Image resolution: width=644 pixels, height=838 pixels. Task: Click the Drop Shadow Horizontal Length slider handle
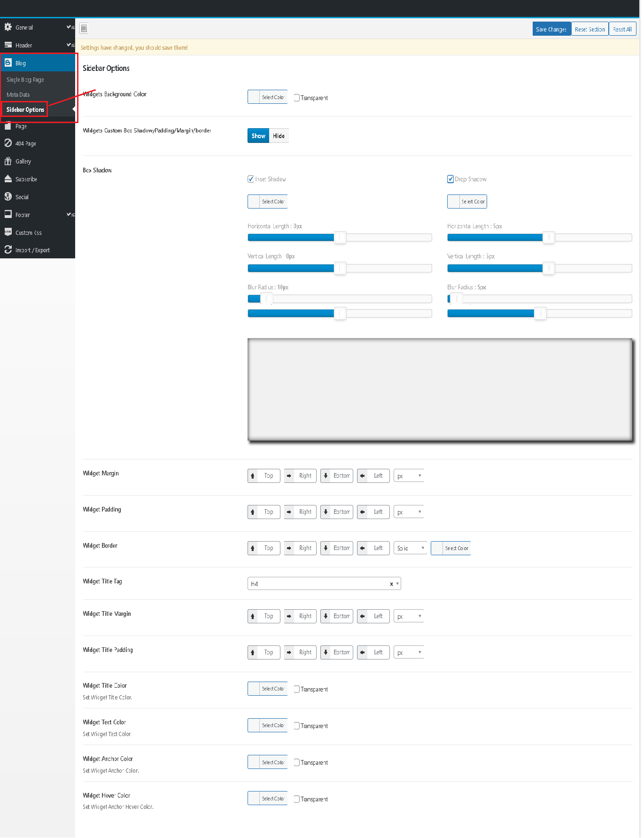(548, 238)
